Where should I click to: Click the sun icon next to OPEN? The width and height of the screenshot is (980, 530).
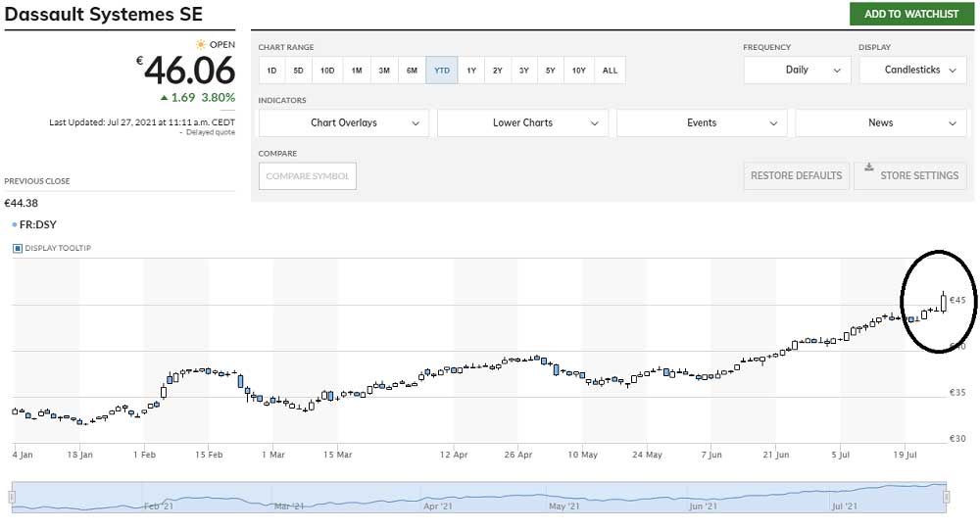click(201, 44)
